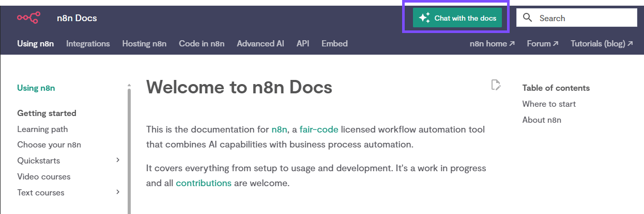Focus the Search input field

[584, 18]
